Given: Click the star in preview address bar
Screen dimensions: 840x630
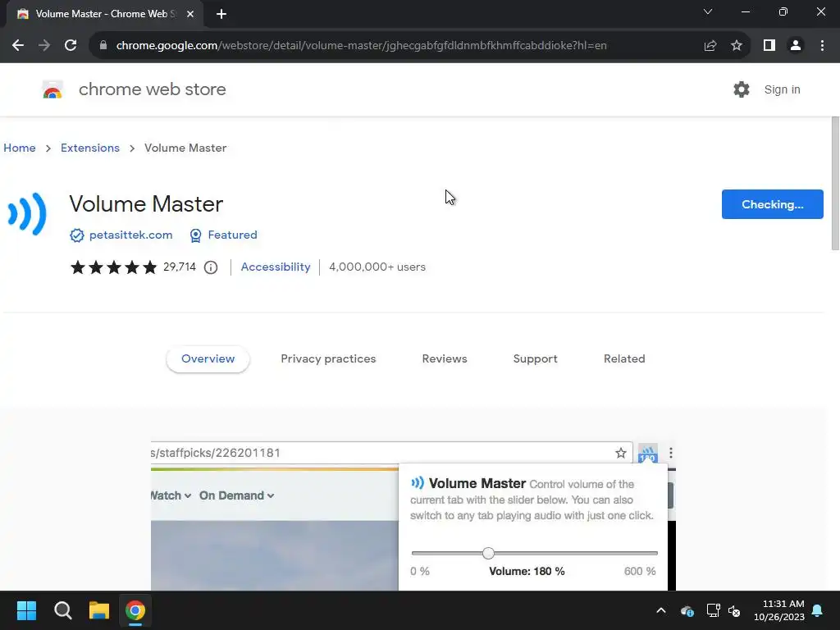Looking at the screenshot, I should tap(621, 453).
